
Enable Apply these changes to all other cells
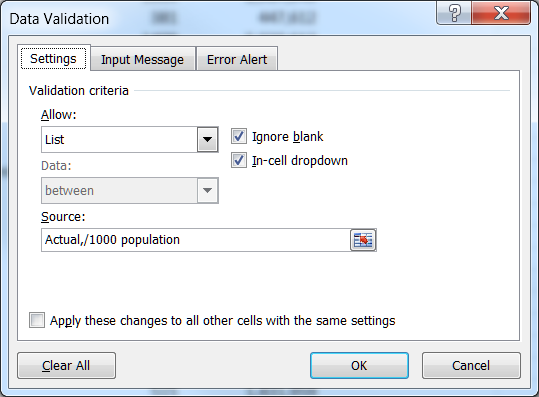[x=37, y=320]
